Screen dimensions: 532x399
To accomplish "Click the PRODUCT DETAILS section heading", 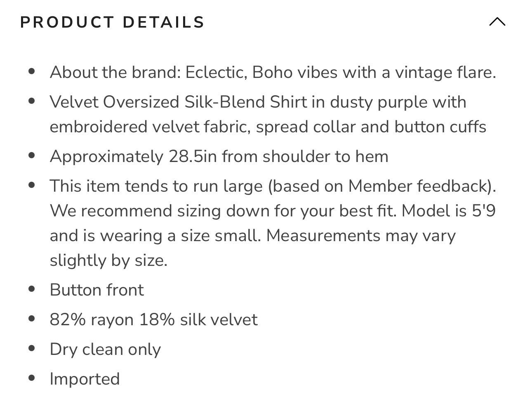I will click(x=112, y=22).
